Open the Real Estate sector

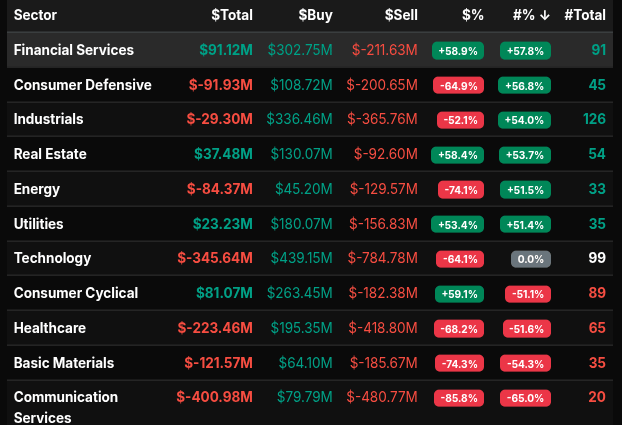pyautogui.click(x=50, y=154)
